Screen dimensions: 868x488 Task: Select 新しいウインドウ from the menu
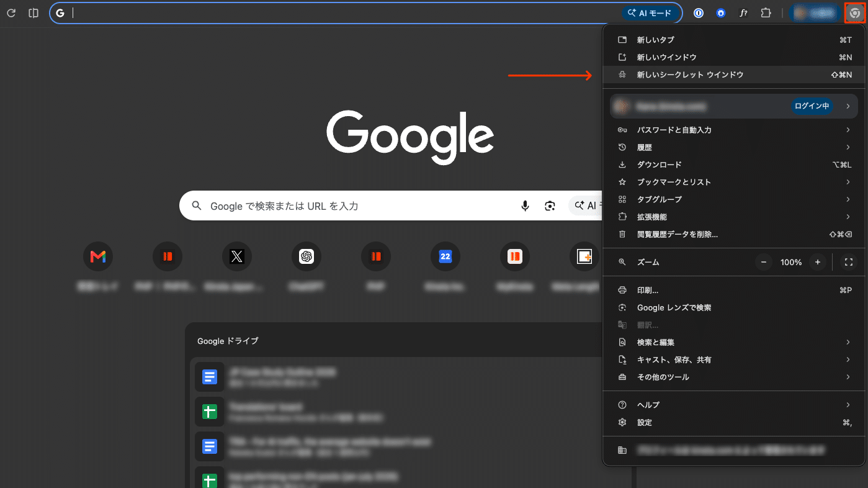(734, 57)
